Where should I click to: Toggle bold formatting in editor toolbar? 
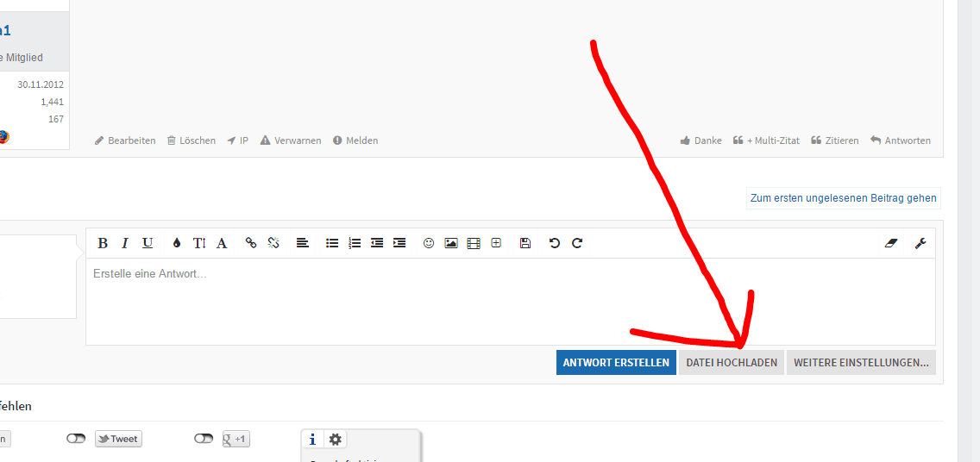click(x=104, y=243)
